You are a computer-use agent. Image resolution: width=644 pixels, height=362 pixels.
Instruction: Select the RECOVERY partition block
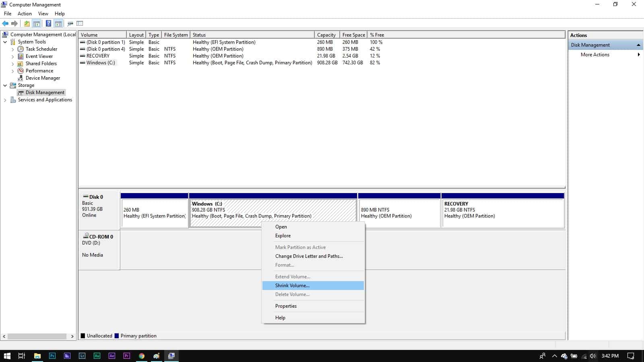pyautogui.click(x=502, y=211)
